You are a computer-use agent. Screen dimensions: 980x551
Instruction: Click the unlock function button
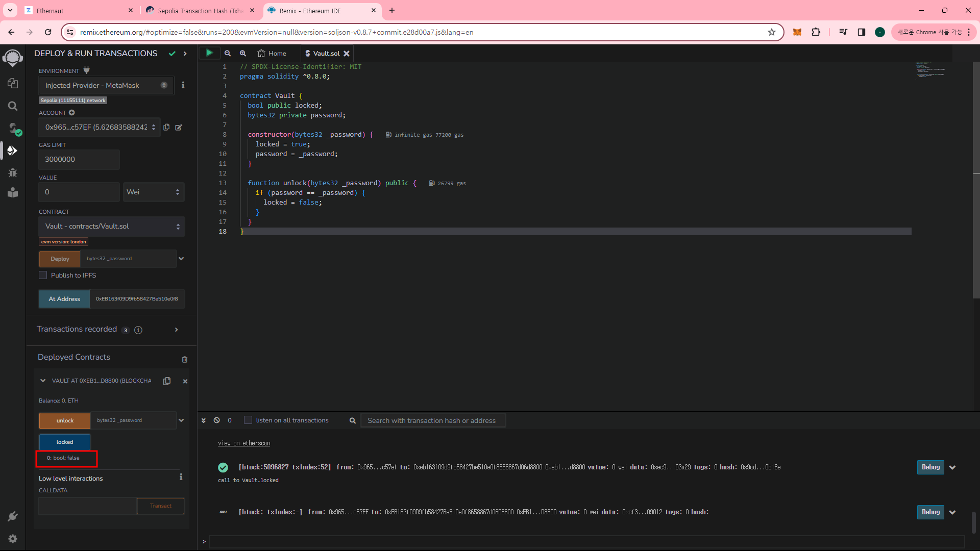tap(65, 420)
